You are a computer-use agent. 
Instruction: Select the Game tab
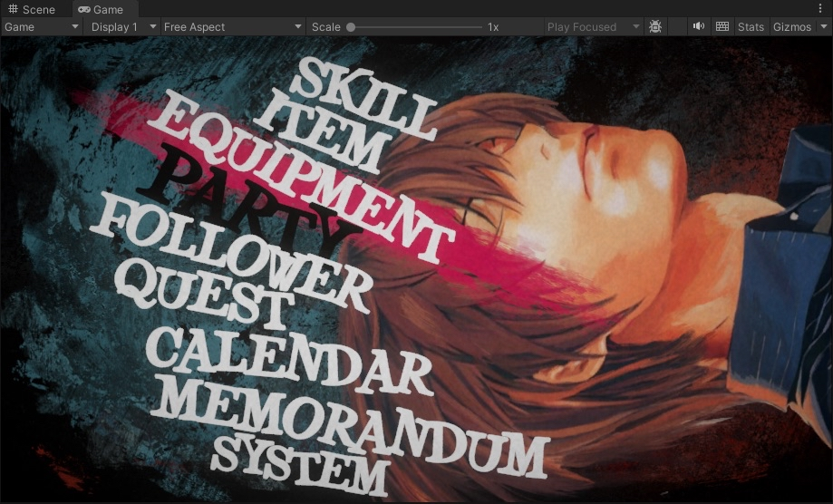(x=101, y=10)
